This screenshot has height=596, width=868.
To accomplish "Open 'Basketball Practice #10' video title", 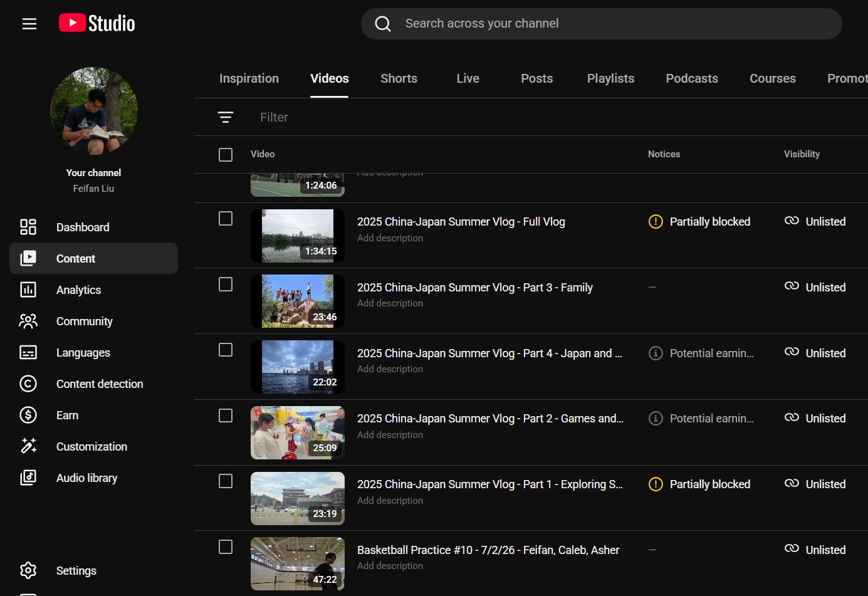I will point(488,550).
